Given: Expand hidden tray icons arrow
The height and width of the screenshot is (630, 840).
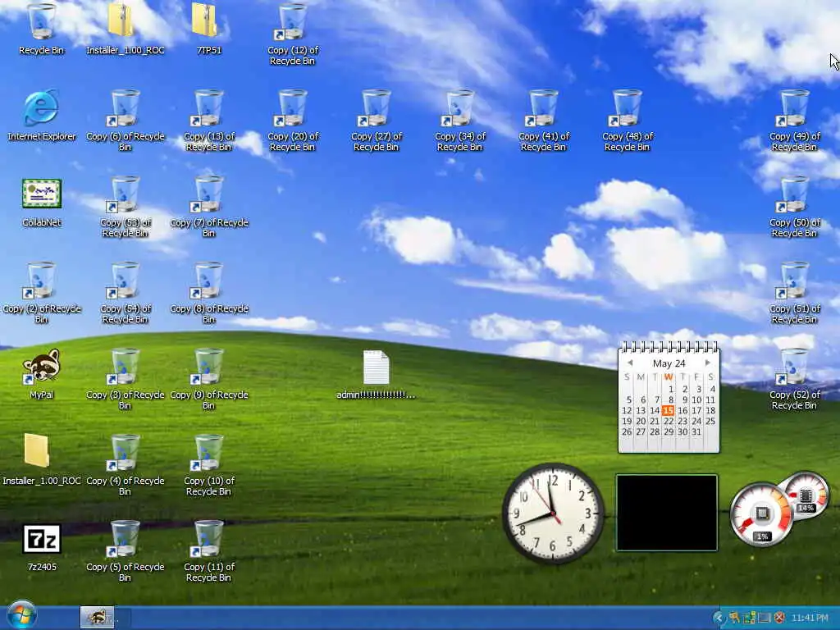Looking at the screenshot, I should 718,618.
